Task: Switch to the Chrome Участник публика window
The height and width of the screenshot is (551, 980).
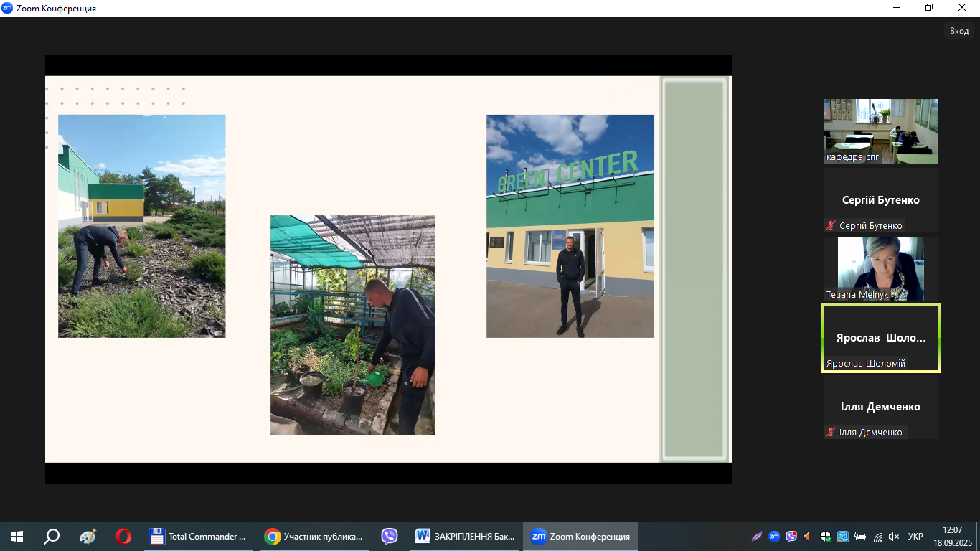Action: click(314, 537)
